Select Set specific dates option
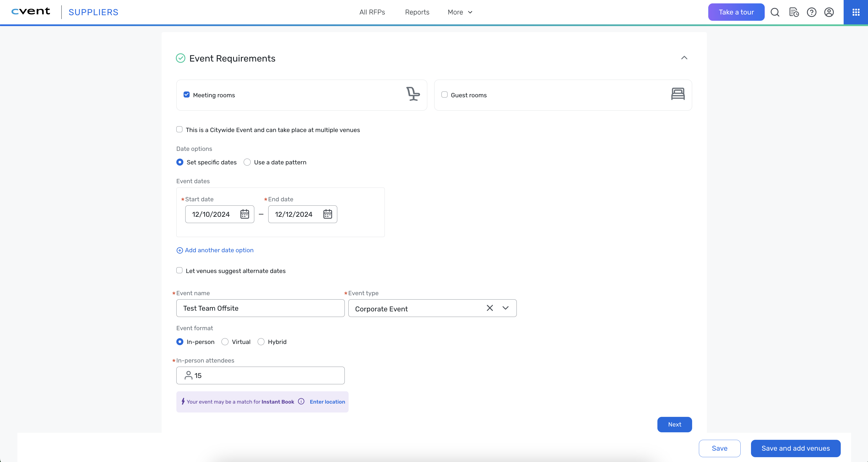 click(x=180, y=162)
